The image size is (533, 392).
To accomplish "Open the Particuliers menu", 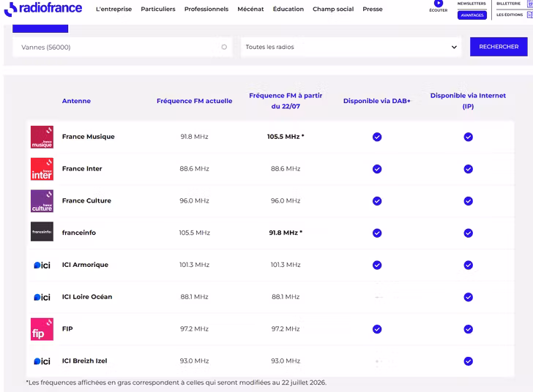I will click(158, 10).
